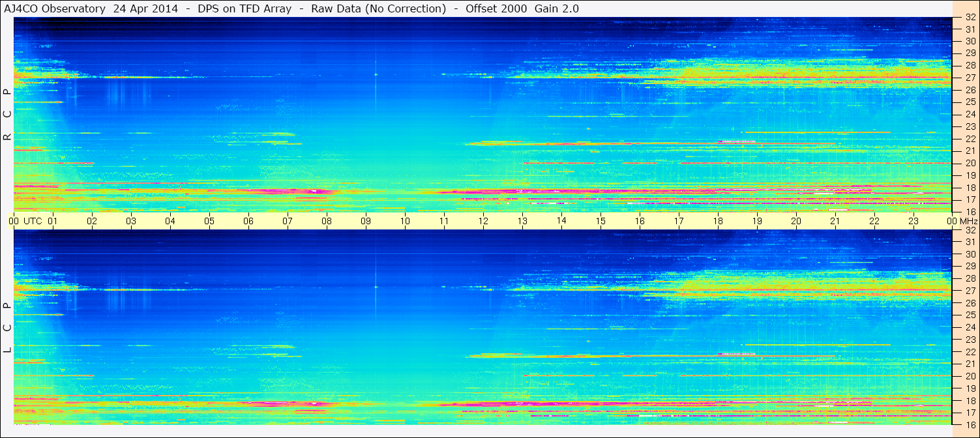Click the '00' marker beside UTC label

pyautogui.click(x=14, y=221)
